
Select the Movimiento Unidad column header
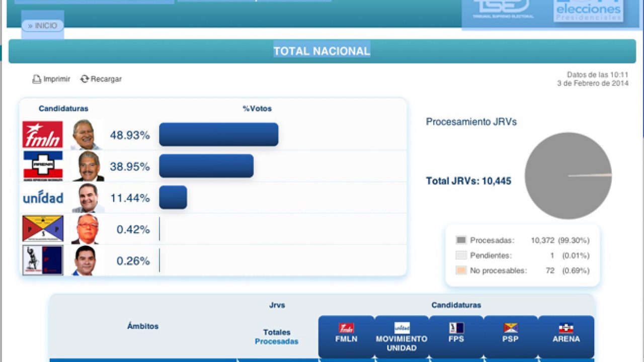coord(401,336)
